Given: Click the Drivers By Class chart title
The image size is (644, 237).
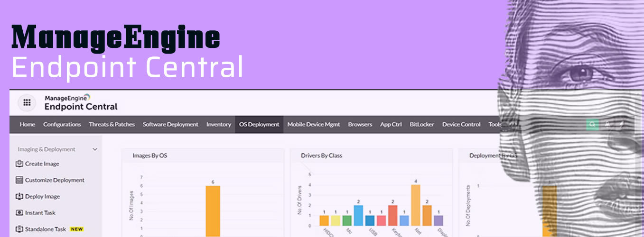Looking at the screenshot, I should (321, 155).
